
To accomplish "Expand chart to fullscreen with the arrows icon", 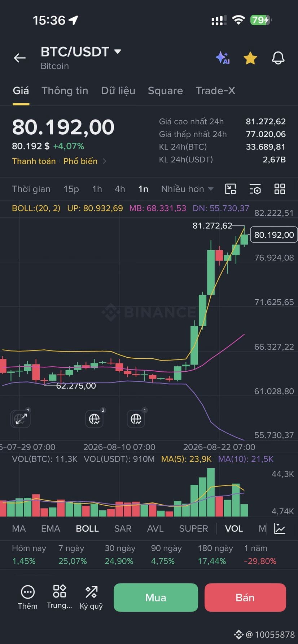I will coord(21,419).
